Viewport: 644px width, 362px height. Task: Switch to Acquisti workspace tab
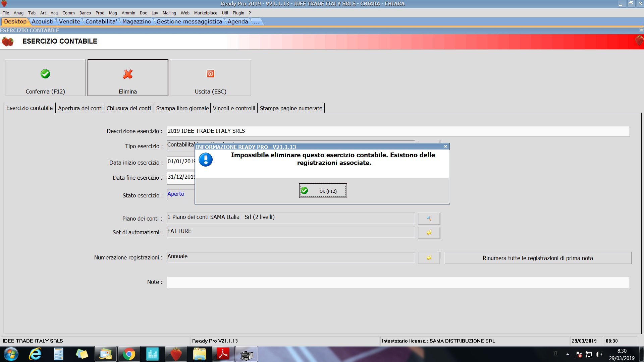pos(43,21)
